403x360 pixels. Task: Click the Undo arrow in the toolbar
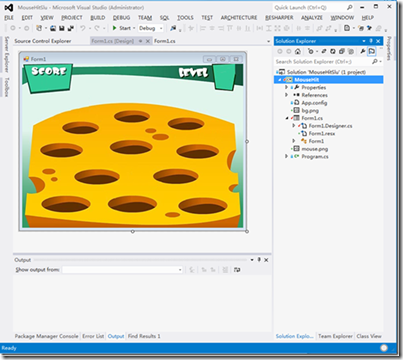83,28
